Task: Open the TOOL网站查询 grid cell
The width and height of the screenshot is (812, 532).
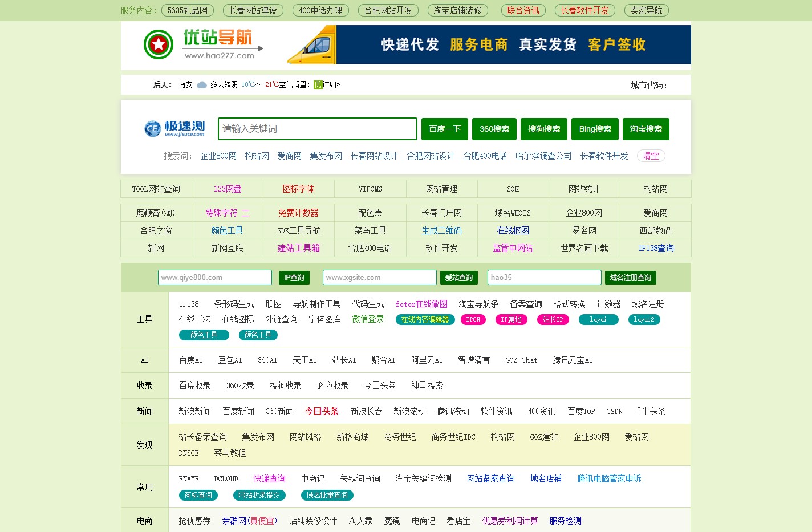Action: pos(156,189)
